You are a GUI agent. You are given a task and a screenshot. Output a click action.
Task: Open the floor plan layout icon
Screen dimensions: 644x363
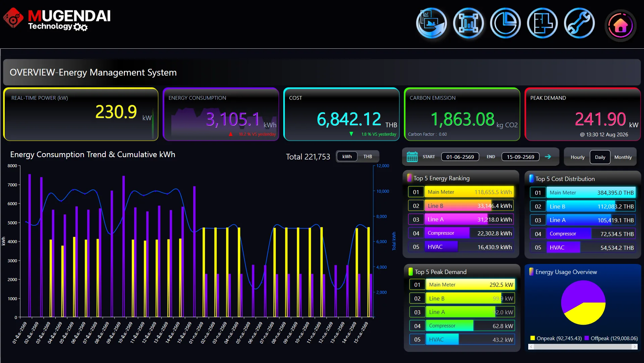(542, 23)
